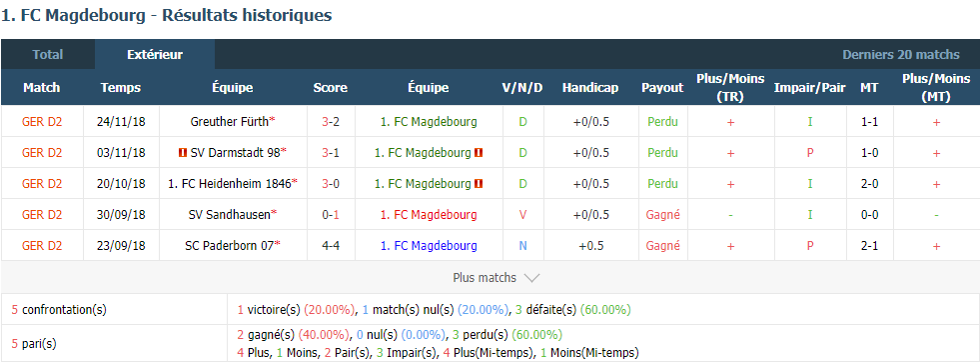This screenshot has width=980, height=363.
Task: Expand more matches with the Plus matchs chevron
Action: (x=532, y=278)
